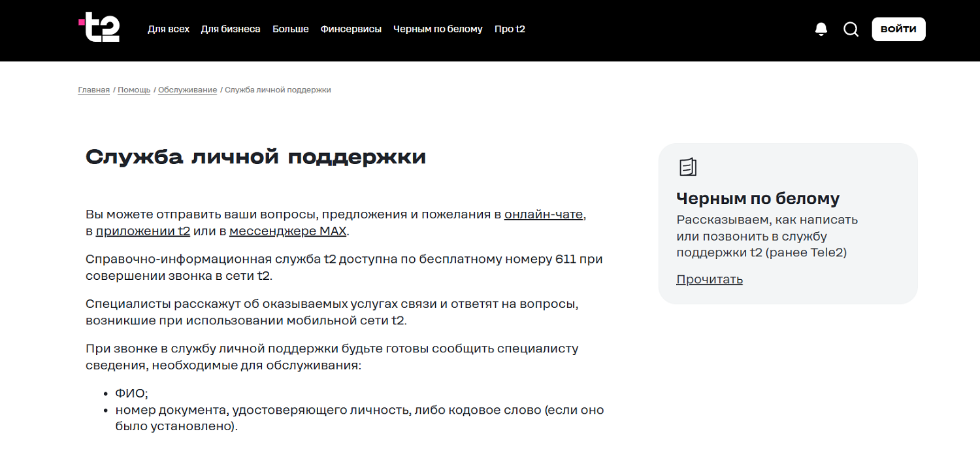
Task: Open the онлайн-чате link
Action: (x=544, y=214)
